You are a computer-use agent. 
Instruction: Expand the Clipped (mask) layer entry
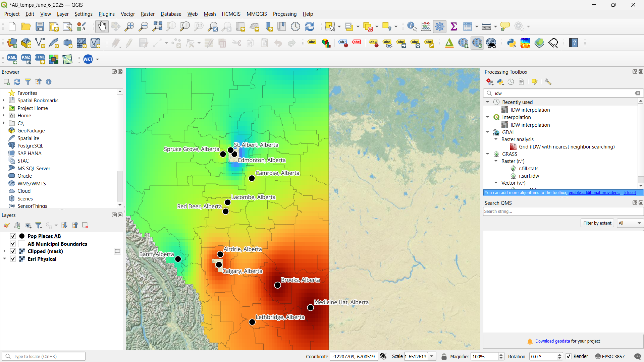click(x=4, y=251)
